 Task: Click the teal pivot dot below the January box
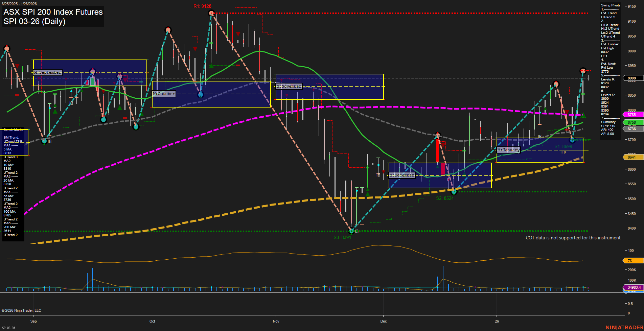point(572,141)
